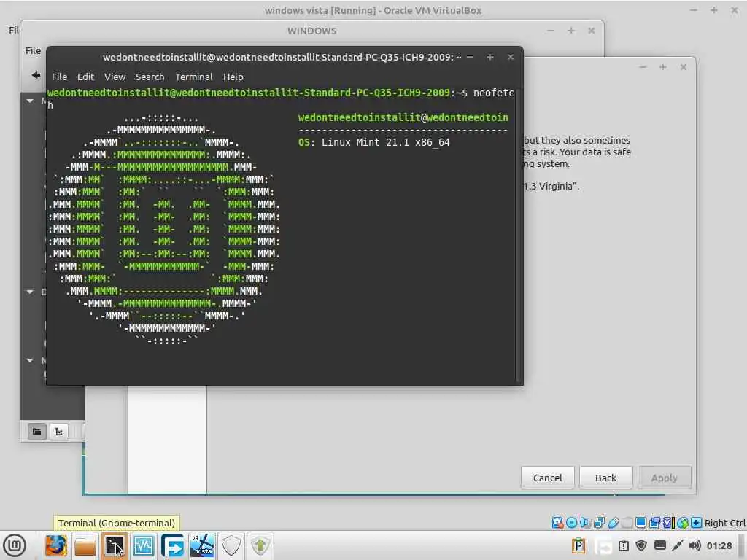This screenshot has width=747, height=560.
Task: Click VirtualBox USB devices indicator
Action: click(613, 523)
